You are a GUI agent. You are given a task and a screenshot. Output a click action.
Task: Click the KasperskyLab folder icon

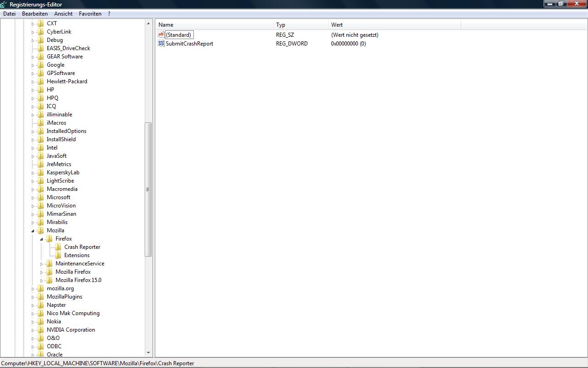[41, 172]
